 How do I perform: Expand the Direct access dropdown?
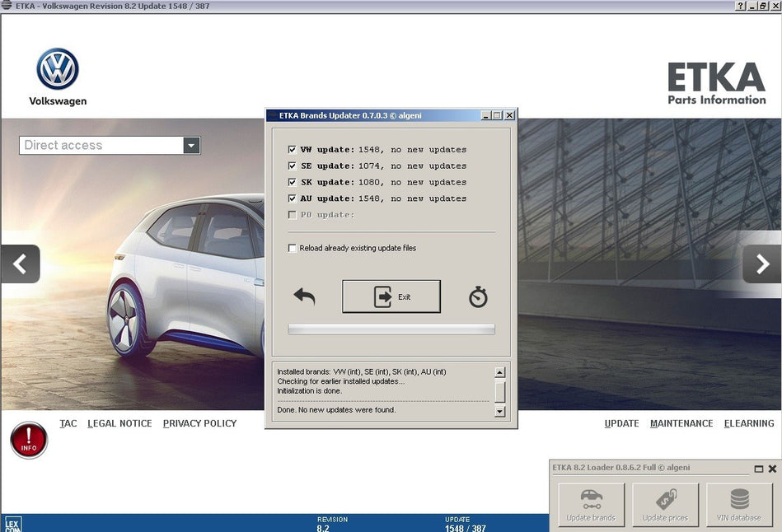pos(191,146)
